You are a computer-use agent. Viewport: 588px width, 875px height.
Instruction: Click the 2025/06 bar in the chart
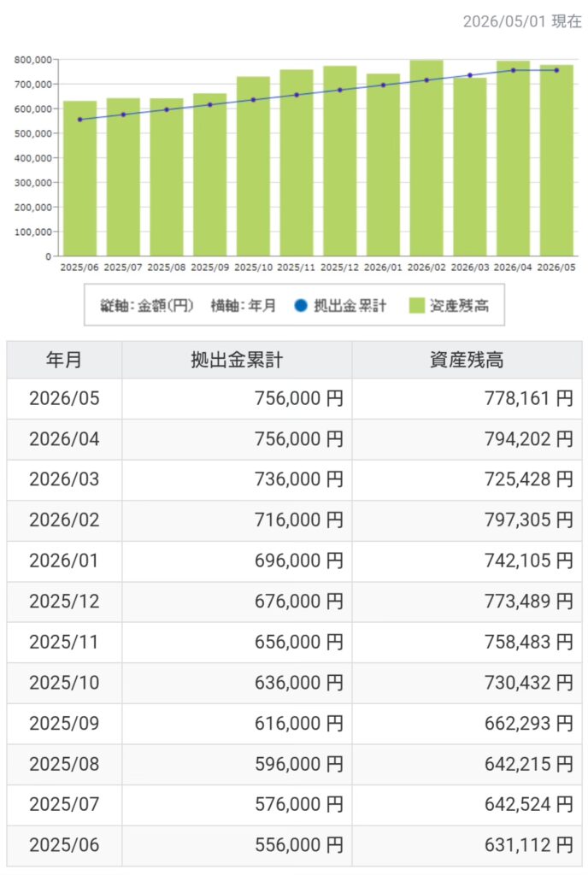(79, 179)
